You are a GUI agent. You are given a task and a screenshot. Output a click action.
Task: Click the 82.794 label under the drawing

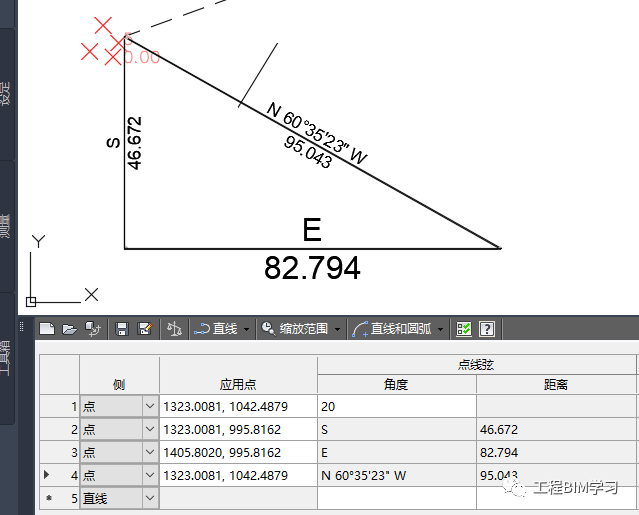coord(312,268)
